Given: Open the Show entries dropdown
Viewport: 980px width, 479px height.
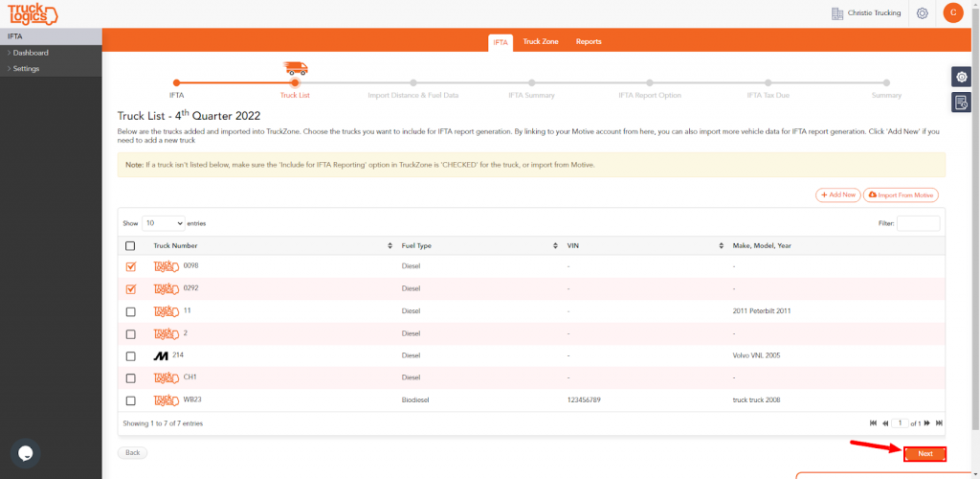Looking at the screenshot, I should pyautogui.click(x=163, y=223).
